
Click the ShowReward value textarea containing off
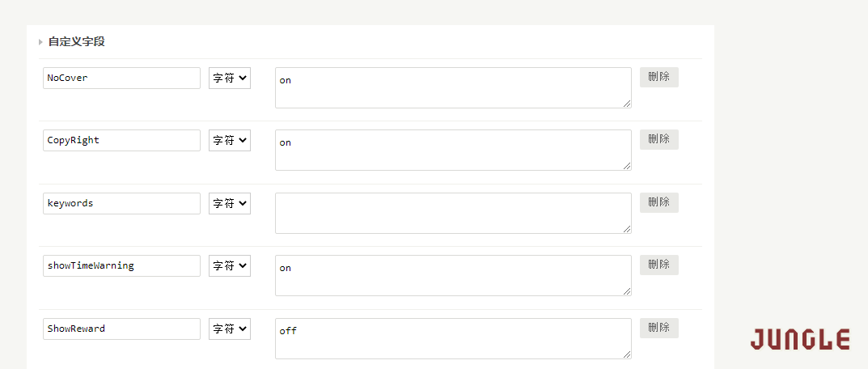(453, 338)
